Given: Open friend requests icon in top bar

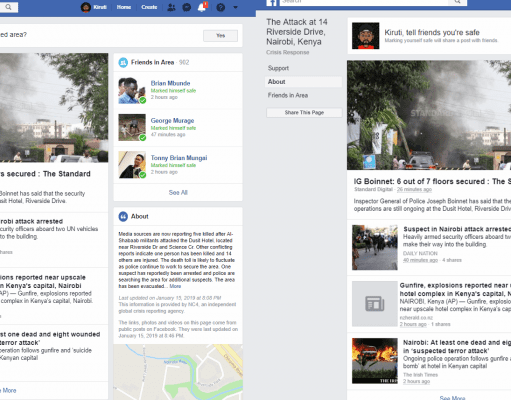Looking at the screenshot, I should 171,7.
